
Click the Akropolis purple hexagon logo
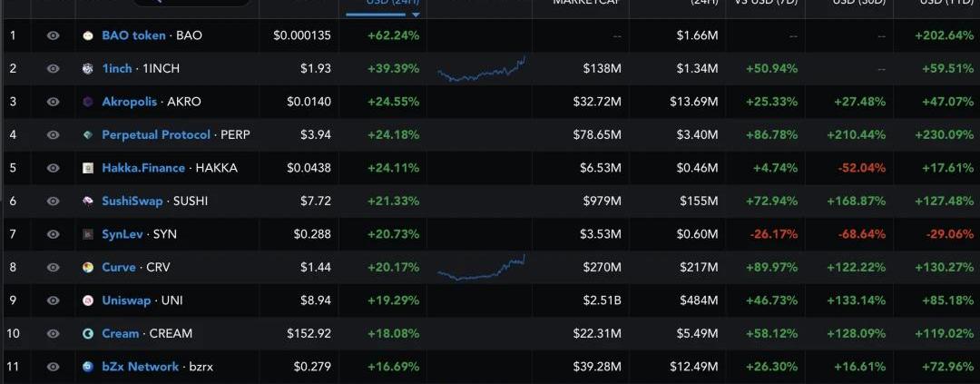pyautogui.click(x=88, y=102)
